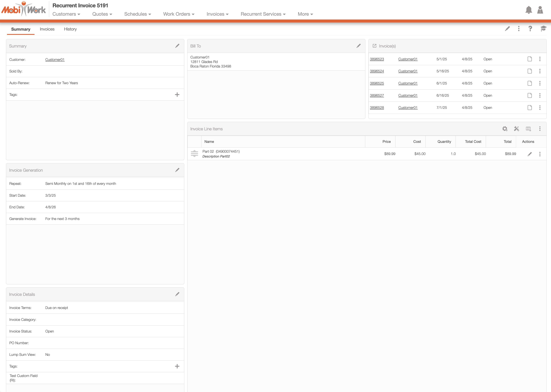Add a tag in Summary panel

[177, 95]
